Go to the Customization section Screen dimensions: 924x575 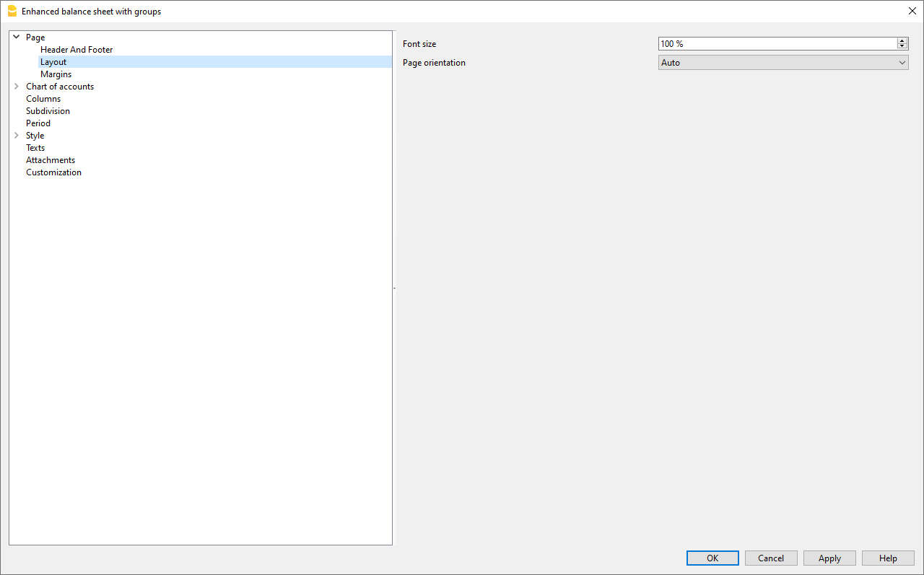click(x=53, y=172)
